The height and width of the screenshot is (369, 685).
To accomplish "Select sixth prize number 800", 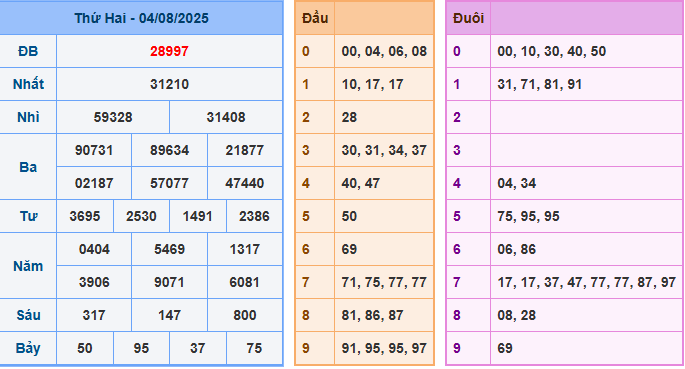I will click(245, 315).
